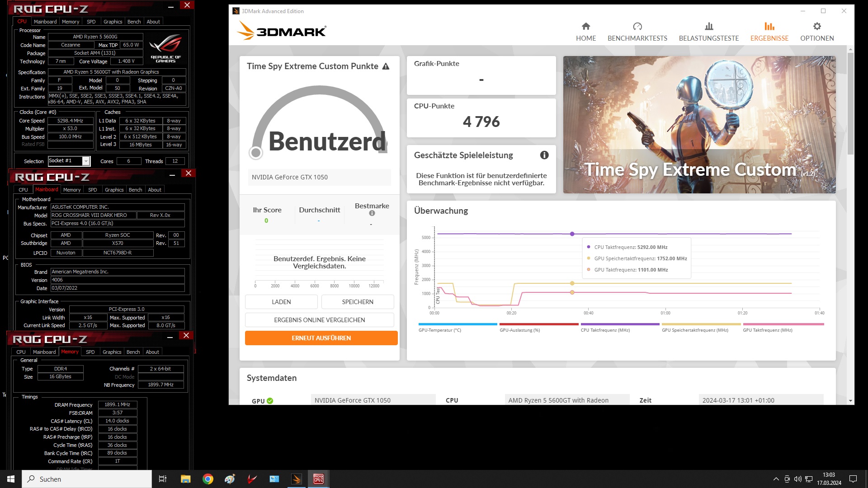Click ERGEBNIS ONLINE VERGLEICHEN button

(320, 320)
